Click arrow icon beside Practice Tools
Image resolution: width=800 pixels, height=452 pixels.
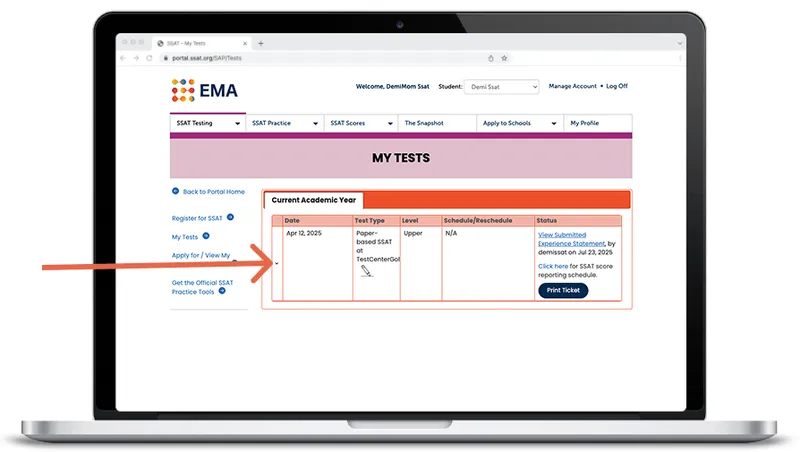tap(222, 291)
